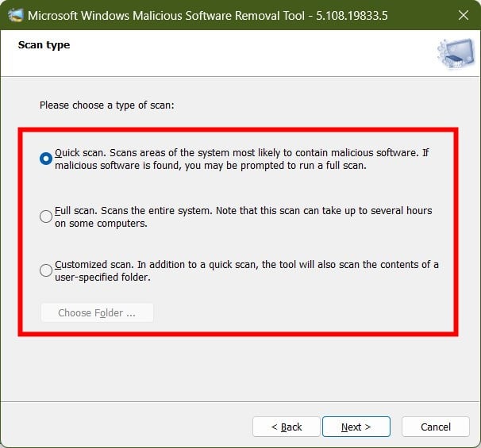Select the Quick scan radio button

[46, 159]
